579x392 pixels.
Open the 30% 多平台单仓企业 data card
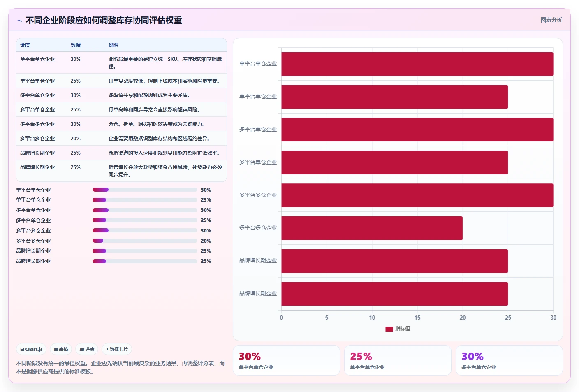pos(509,360)
